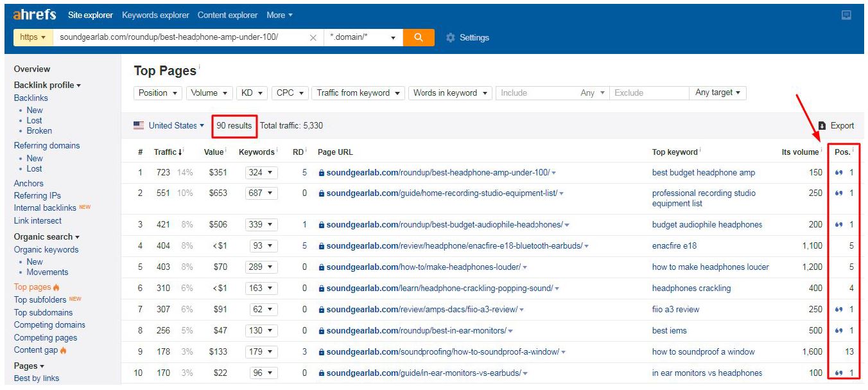Click the orange search magnifier button
Image resolution: width=868 pixels, height=390 pixels.
coord(419,37)
